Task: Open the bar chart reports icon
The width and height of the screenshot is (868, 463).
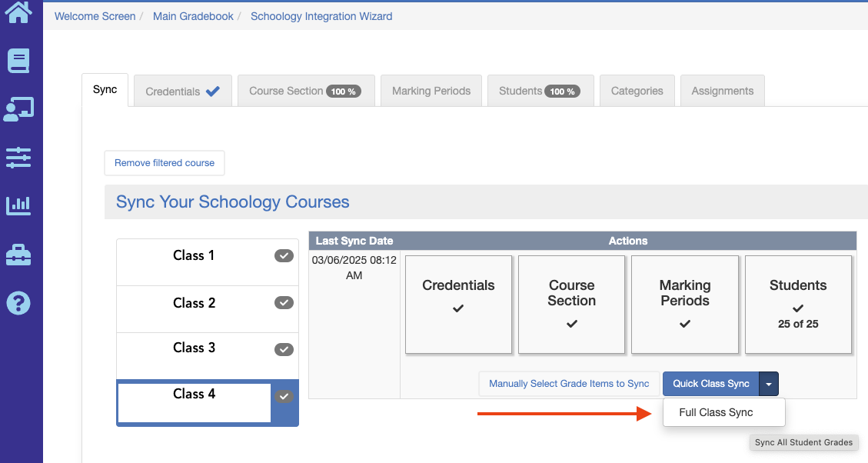Action: coord(18,205)
